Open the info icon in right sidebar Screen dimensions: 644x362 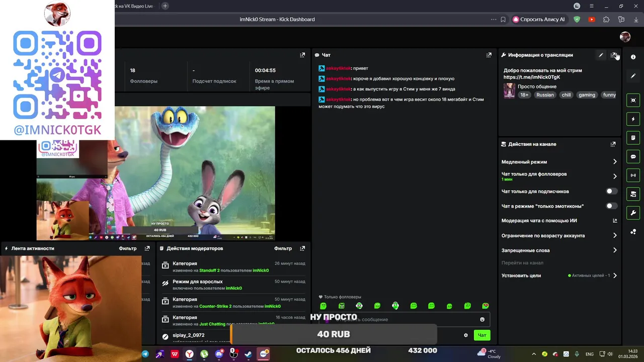(633, 57)
